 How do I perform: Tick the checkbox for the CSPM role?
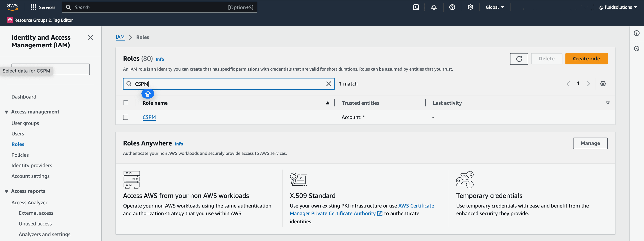coord(125,117)
